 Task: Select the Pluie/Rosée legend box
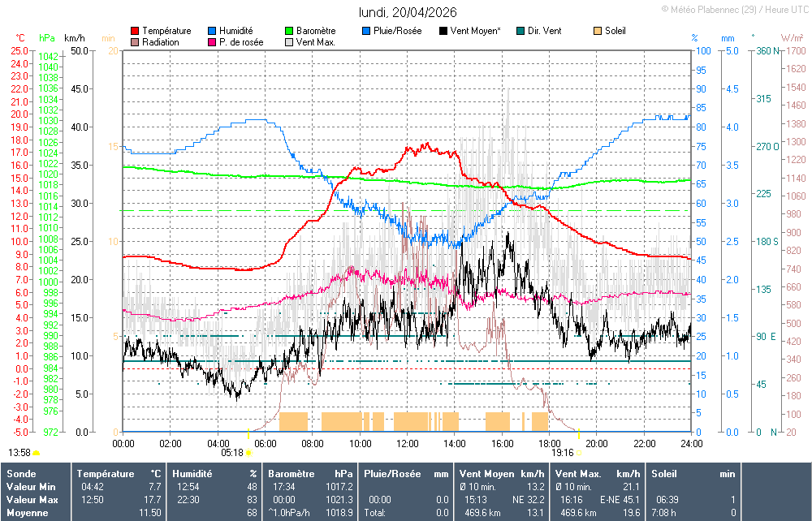click(367, 31)
